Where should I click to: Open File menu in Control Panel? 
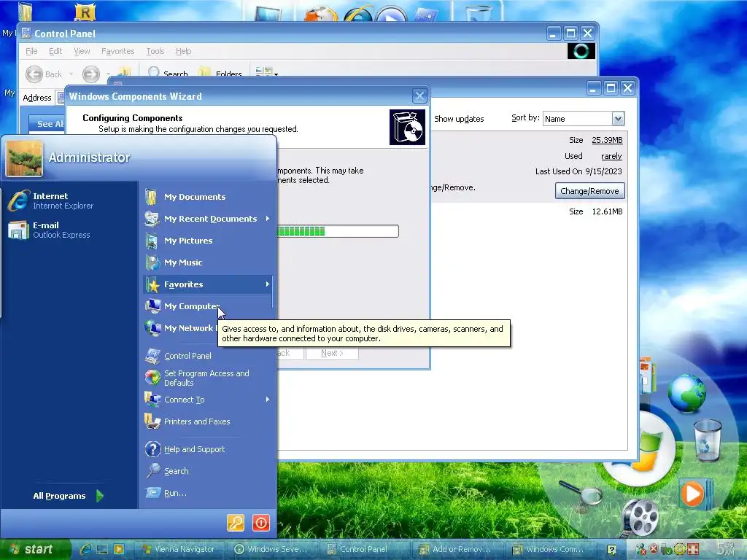[x=31, y=51]
